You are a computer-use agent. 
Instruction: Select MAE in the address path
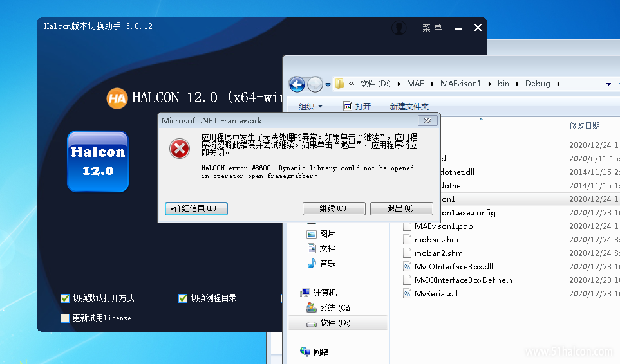415,84
